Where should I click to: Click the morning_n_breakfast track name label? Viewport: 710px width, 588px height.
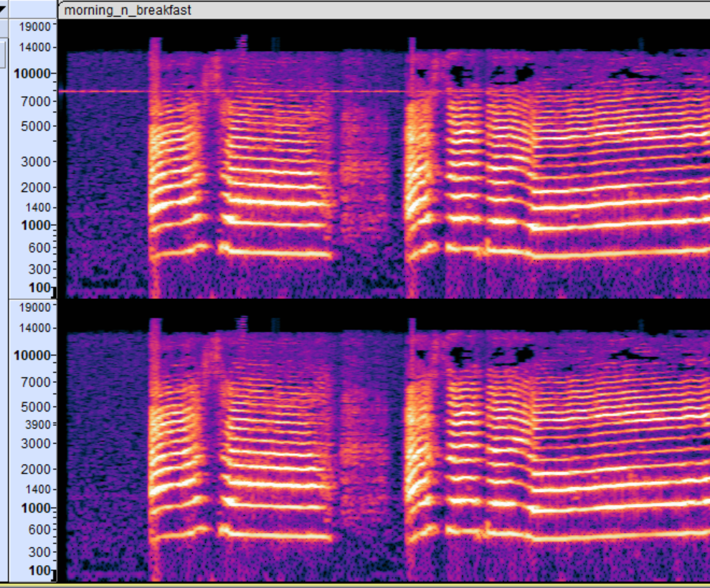tap(128, 11)
